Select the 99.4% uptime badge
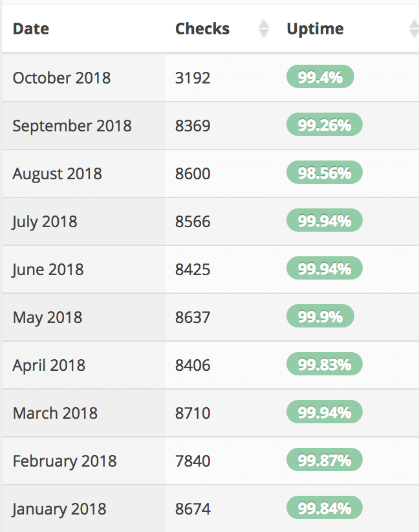 pos(320,76)
